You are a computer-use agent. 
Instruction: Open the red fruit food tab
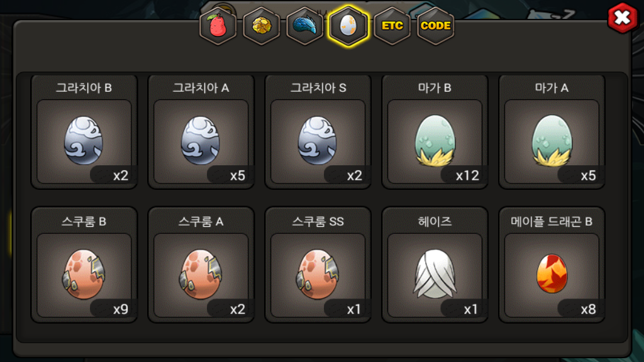[218, 26]
